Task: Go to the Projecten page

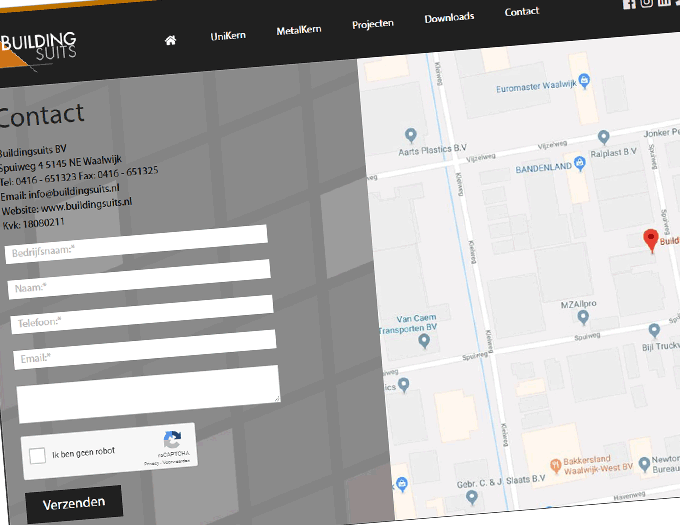Action: click(x=373, y=23)
